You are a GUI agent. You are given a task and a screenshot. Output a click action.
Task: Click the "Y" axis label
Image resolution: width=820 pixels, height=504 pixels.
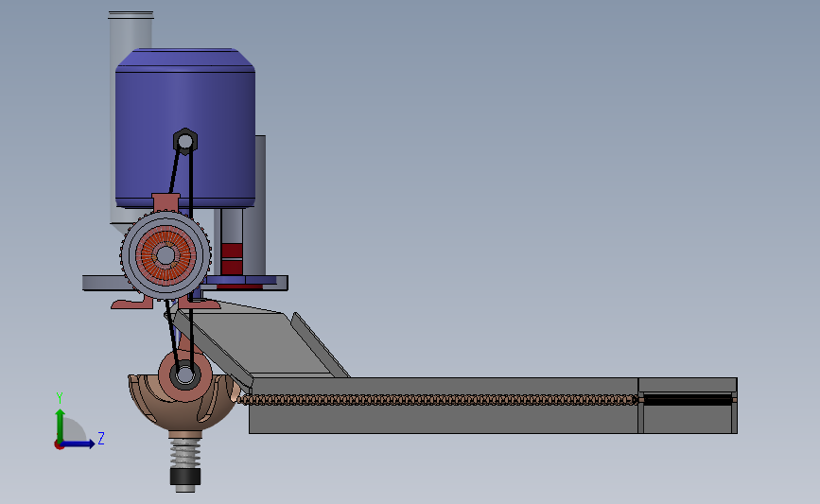(60, 398)
